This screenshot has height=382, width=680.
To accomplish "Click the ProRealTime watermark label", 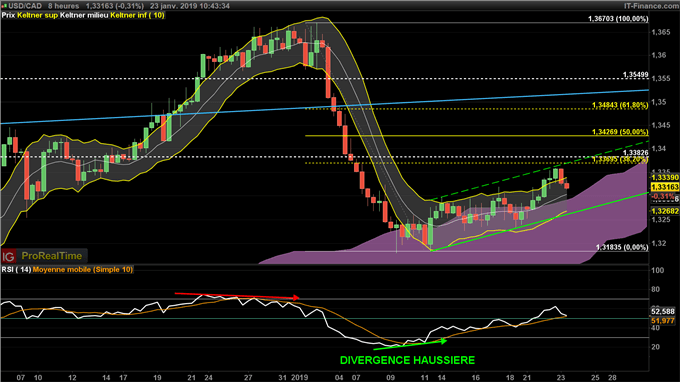I will (x=52, y=256).
